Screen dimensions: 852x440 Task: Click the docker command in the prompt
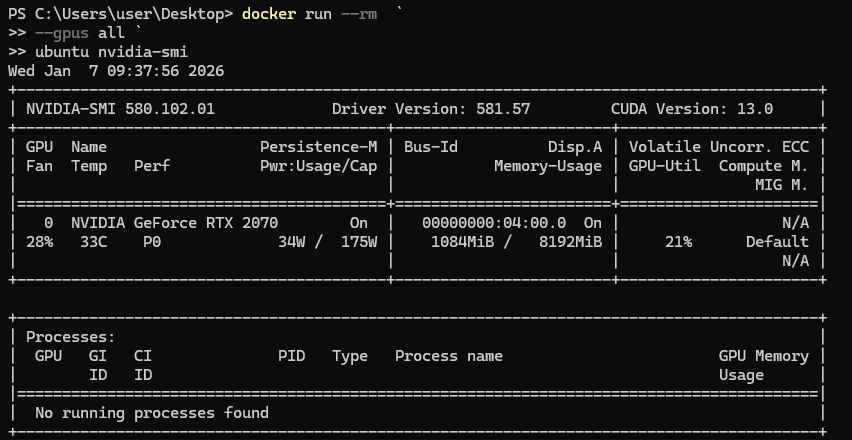268,14
